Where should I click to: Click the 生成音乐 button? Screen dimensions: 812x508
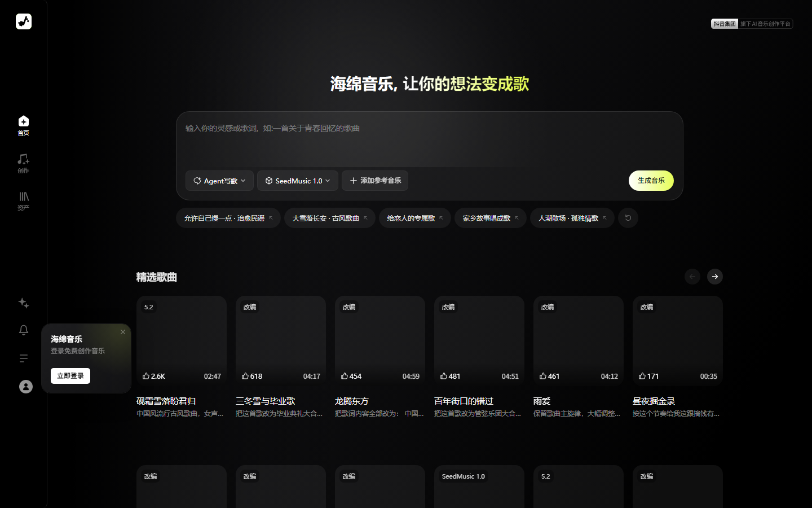pos(651,181)
